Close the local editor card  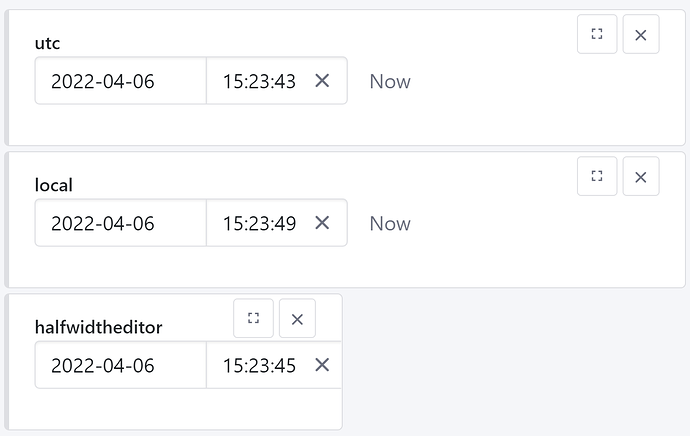(x=641, y=176)
